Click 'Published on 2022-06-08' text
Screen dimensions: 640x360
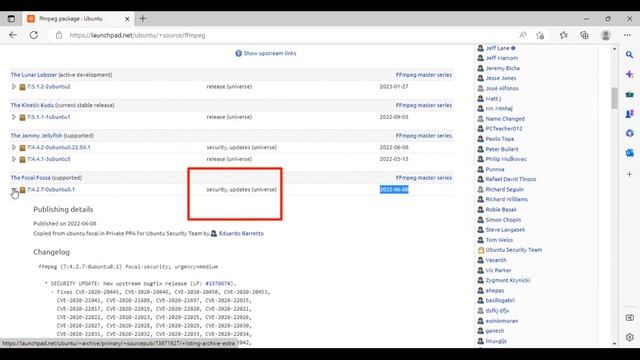pyautogui.click(x=64, y=224)
